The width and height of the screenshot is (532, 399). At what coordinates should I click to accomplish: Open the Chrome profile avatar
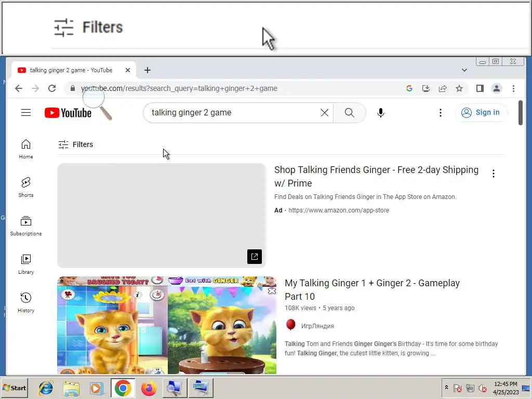click(x=496, y=88)
